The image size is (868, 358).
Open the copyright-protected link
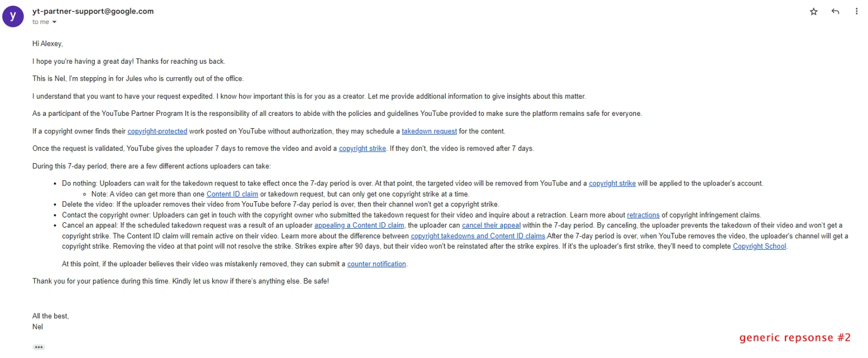(x=157, y=131)
